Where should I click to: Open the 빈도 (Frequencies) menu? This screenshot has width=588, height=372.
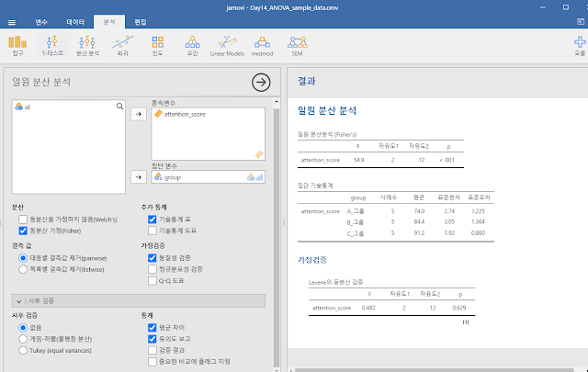pyautogui.click(x=157, y=46)
